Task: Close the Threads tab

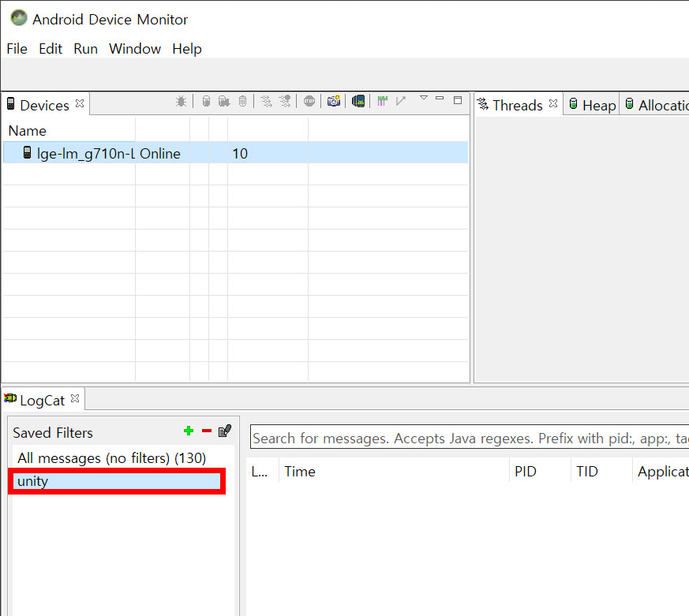Action: (553, 103)
